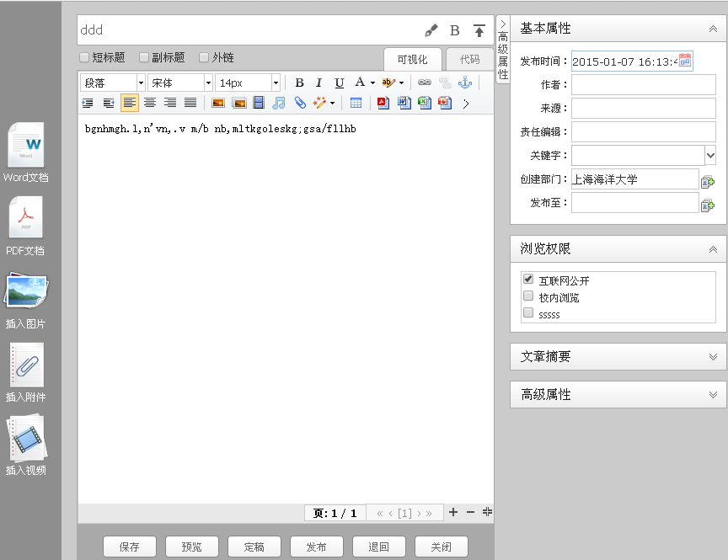Click the insert table icon
Image resolution: width=728 pixels, height=560 pixels.
[x=356, y=103]
